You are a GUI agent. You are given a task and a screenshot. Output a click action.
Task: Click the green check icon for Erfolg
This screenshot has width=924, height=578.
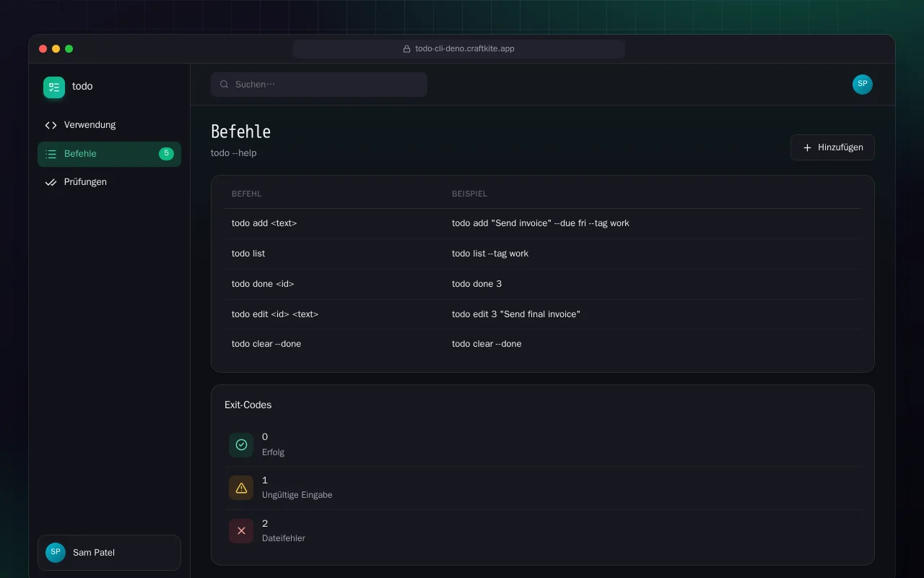pos(241,445)
